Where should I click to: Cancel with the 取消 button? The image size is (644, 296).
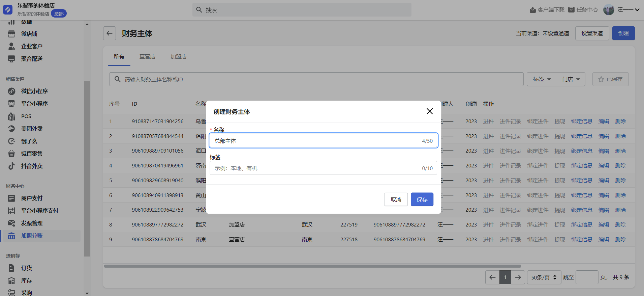pyautogui.click(x=396, y=199)
